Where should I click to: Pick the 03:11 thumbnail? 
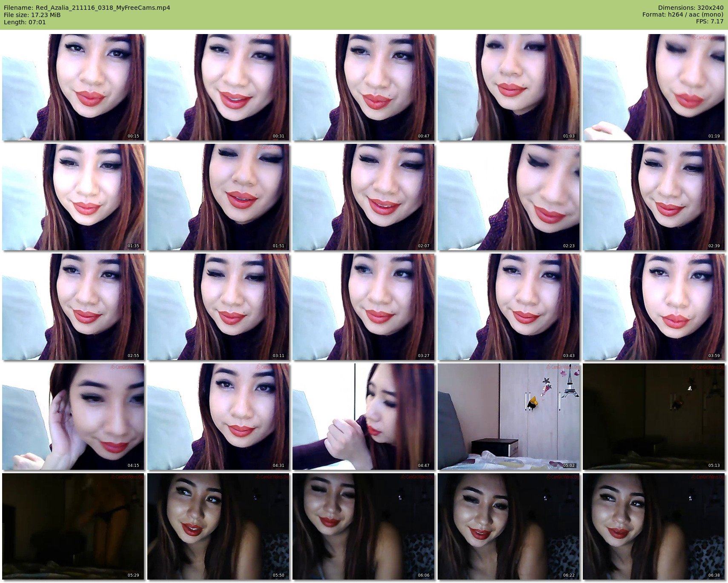[x=218, y=307]
